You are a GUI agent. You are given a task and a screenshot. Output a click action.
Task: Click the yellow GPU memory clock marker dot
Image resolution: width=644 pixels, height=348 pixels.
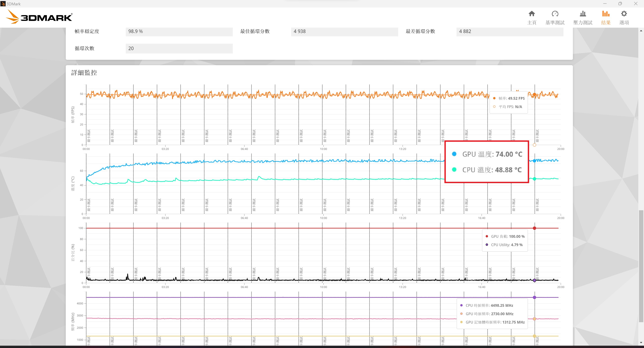[x=534, y=336]
